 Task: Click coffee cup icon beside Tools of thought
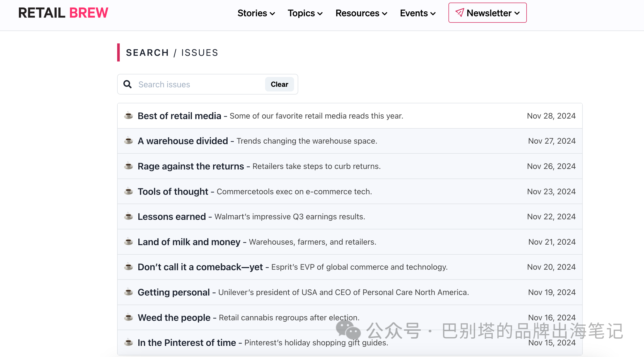[129, 191]
